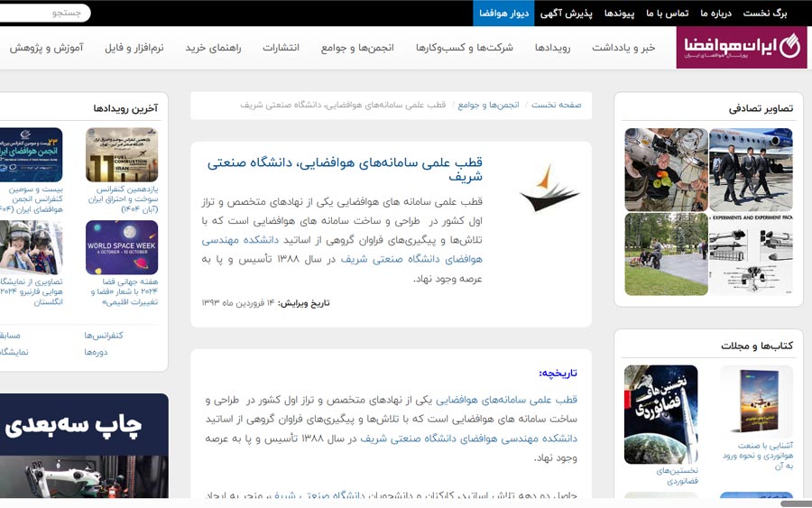
Task: Go to صفحه نخست breadcrumb link
Action: coord(557,106)
